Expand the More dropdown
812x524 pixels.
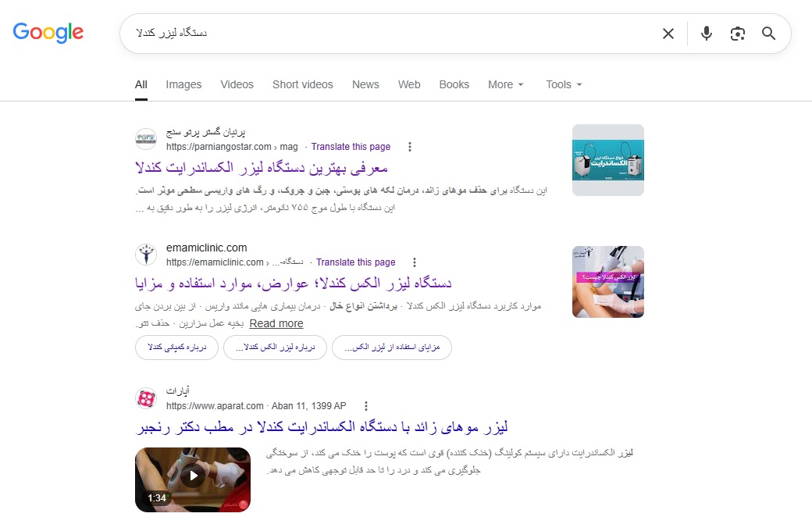tap(506, 84)
